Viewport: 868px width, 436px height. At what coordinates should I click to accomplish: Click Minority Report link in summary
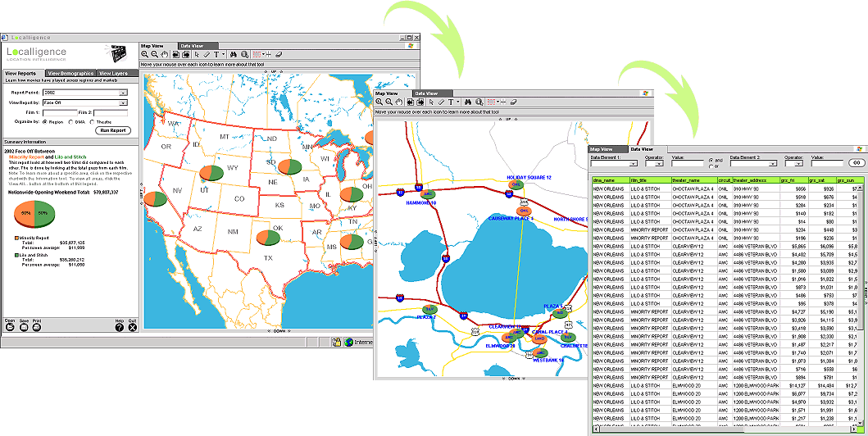click(x=25, y=157)
